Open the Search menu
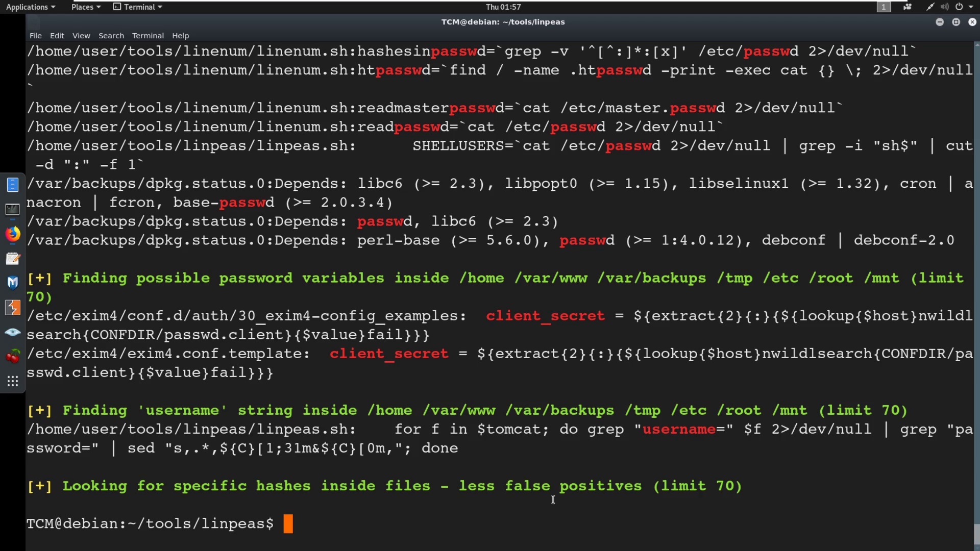The height and width of the screenshot is (551, 980). [111, 36]
